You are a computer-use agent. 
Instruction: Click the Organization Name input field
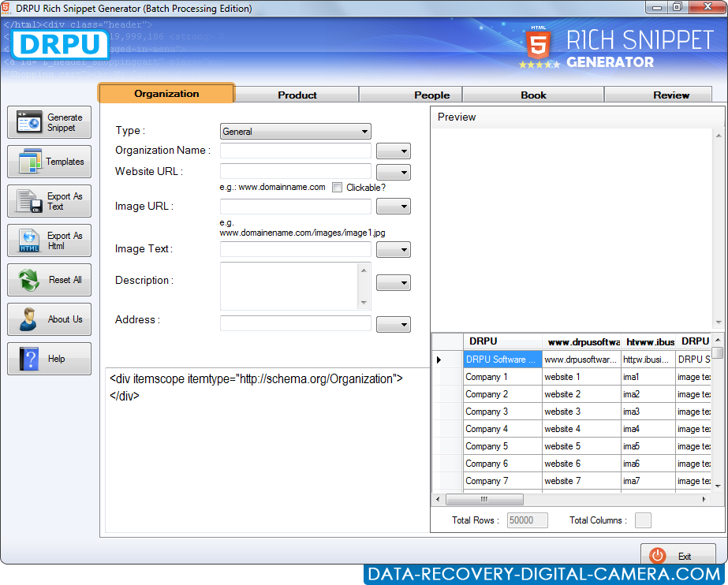tap(295, 151)
